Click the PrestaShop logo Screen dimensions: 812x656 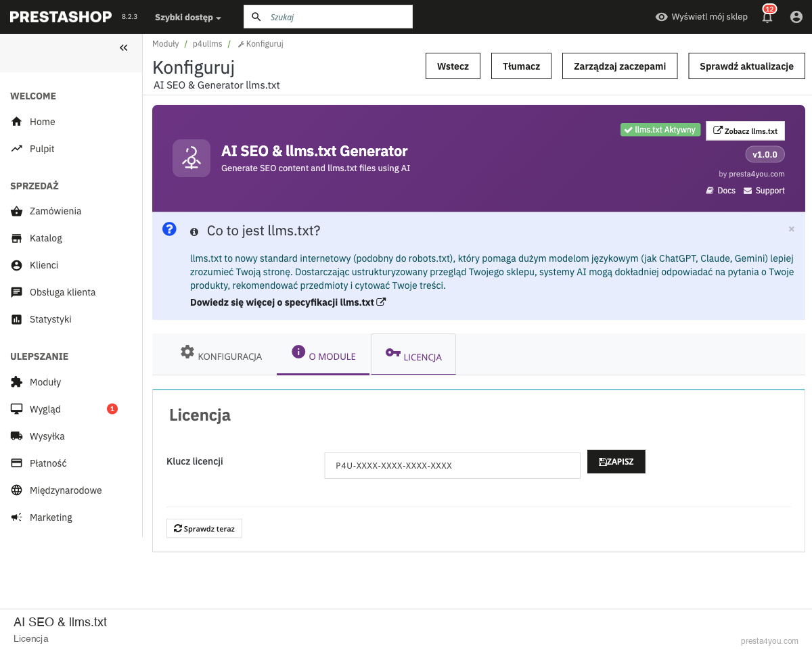(x=61, y=17)
